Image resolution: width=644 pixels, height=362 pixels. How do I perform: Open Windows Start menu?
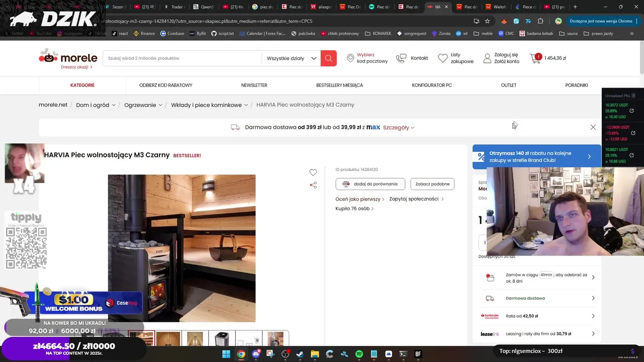pyautogui.click(x=226, y=354)
